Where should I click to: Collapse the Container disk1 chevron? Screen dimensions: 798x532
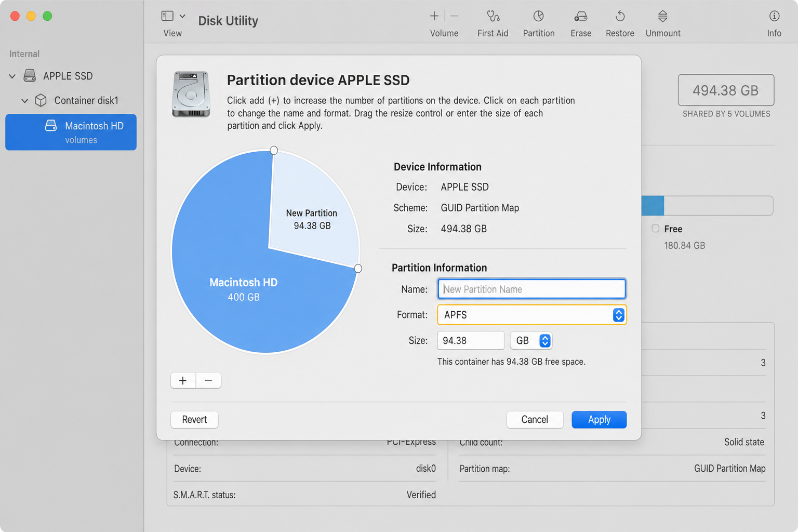tap(24, 101)
